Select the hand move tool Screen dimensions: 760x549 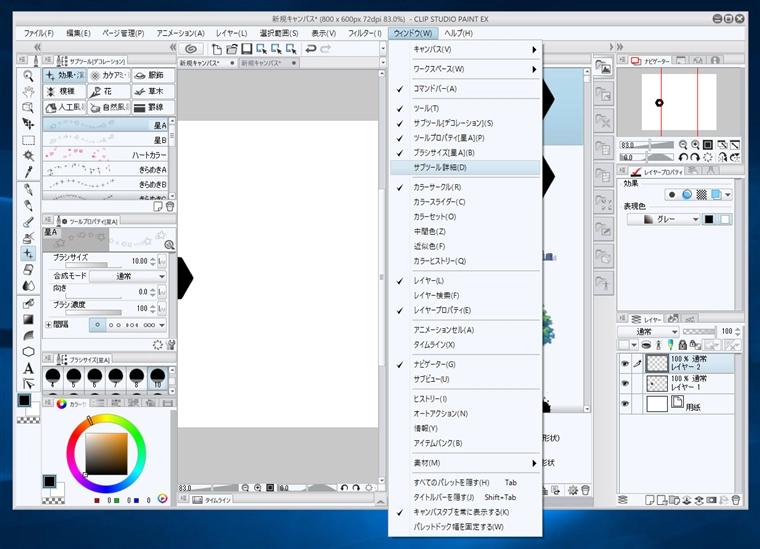coord(28,92)
